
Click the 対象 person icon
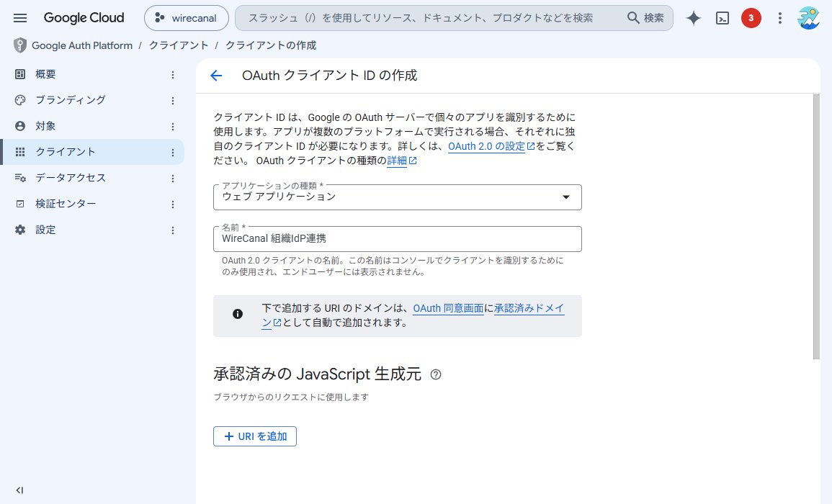[20, 126]
